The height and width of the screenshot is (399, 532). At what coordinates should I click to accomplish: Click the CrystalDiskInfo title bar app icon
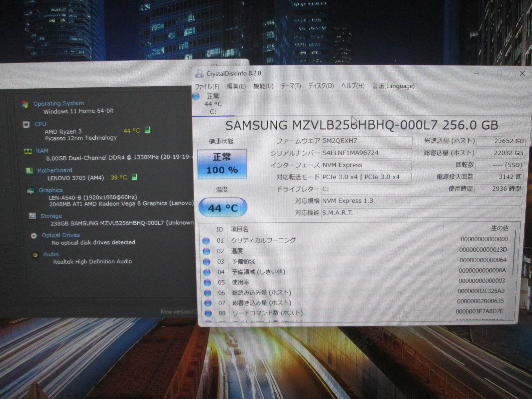click(x=199, y=73)
